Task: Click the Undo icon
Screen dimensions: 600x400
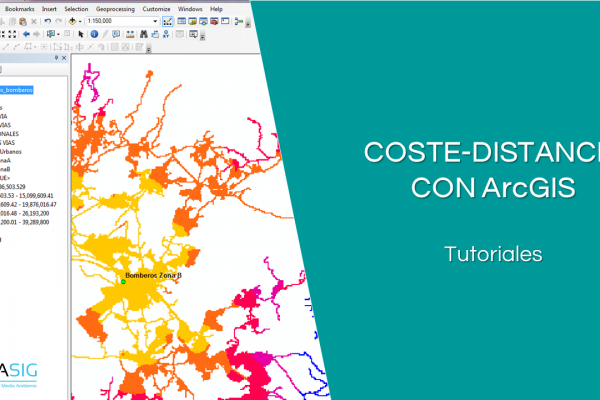Action: pos(47,21)
